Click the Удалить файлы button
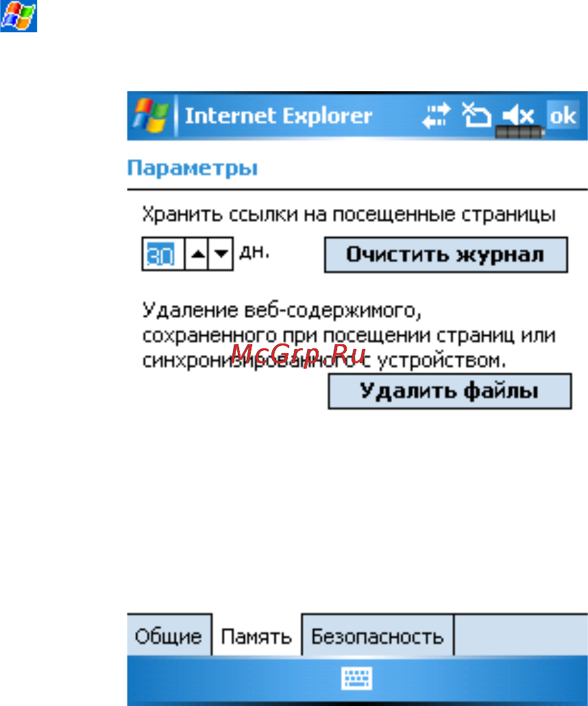Image resolution: width=588 pixels, height=706 pixels. (450, 391)
